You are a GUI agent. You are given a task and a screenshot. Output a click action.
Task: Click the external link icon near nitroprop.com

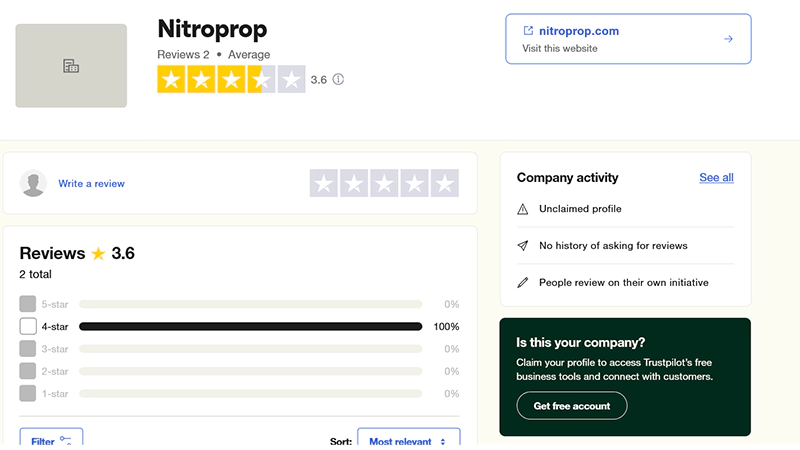tap(528, 31)
